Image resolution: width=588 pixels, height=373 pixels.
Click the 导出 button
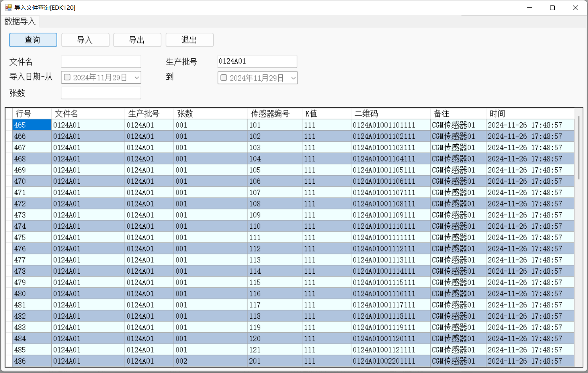tap(137, 40)
